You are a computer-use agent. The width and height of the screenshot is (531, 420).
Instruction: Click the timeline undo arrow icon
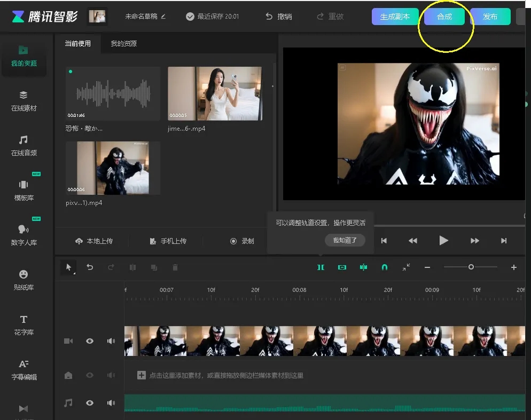[90, 267]
